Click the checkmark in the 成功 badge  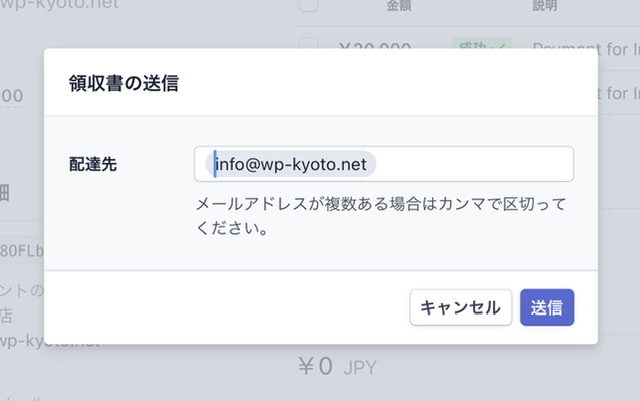[x=499, y=47]
